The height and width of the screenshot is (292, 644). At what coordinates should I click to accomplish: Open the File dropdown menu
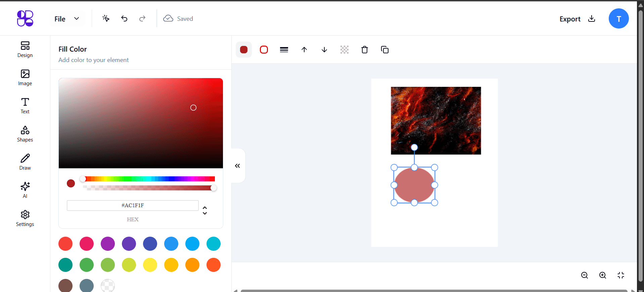click(67, 19)
